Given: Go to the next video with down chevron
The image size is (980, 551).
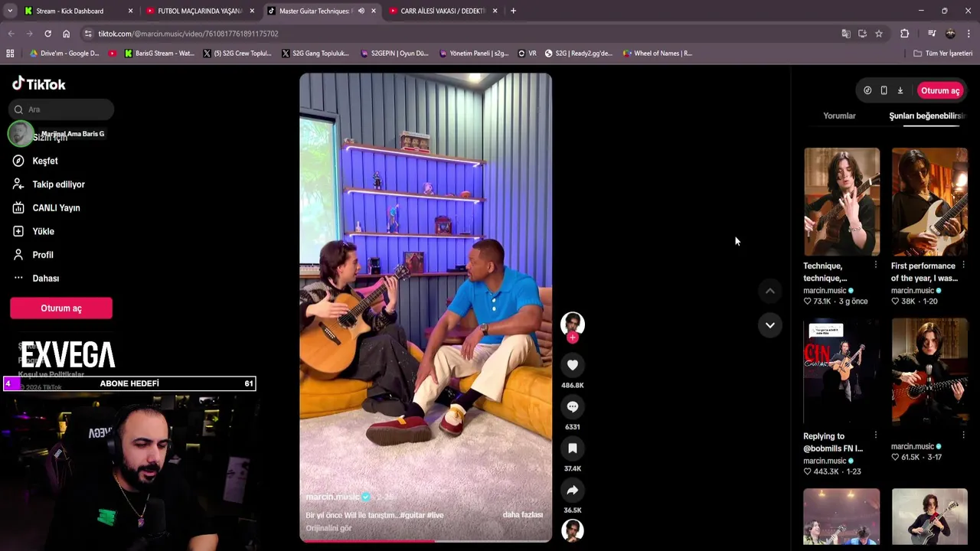Looking at the screenshot, I should [x=769, y=325].
